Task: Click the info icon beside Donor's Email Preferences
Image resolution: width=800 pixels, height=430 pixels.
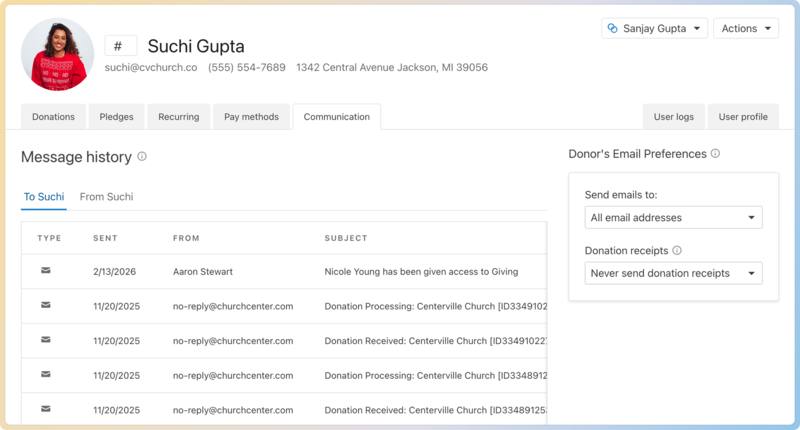Action: pyautogui.click(x=715, y=154)
